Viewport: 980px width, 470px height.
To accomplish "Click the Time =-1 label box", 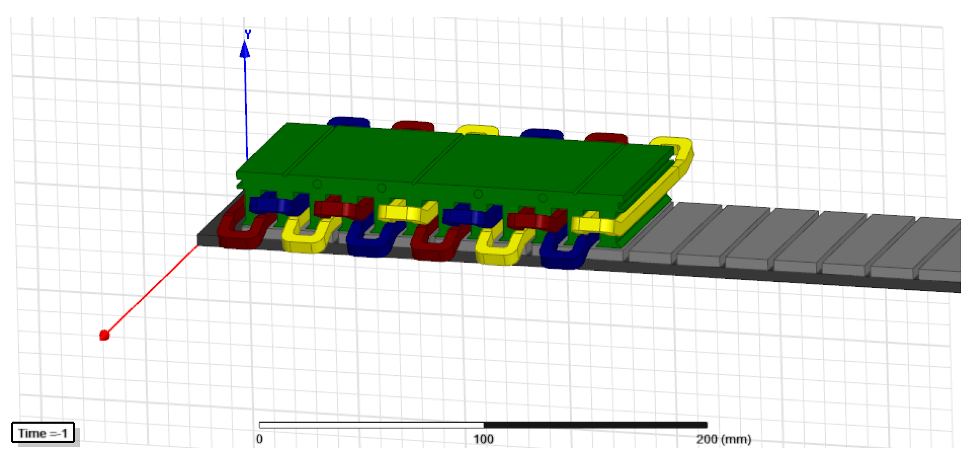I will 43,433.
